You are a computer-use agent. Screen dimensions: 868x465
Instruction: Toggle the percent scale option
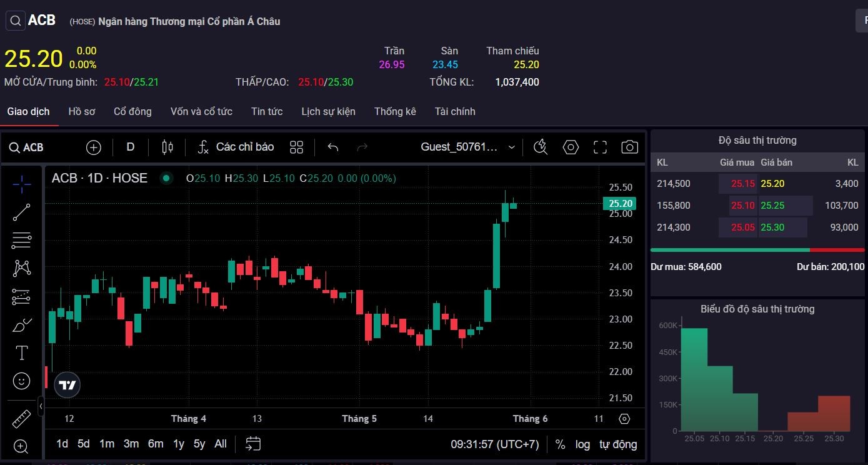click(560, 444)
